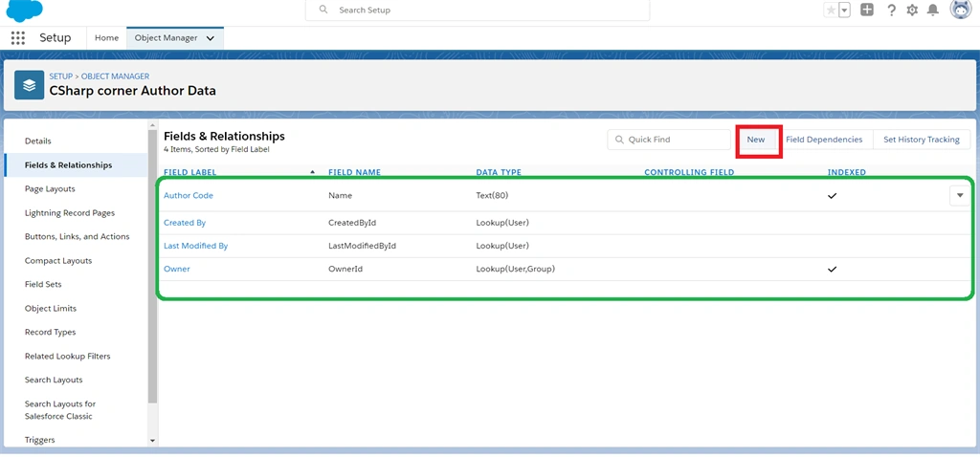980x457 pixels.
Task: Focus the Search Setup box
Action: (478, 10)
